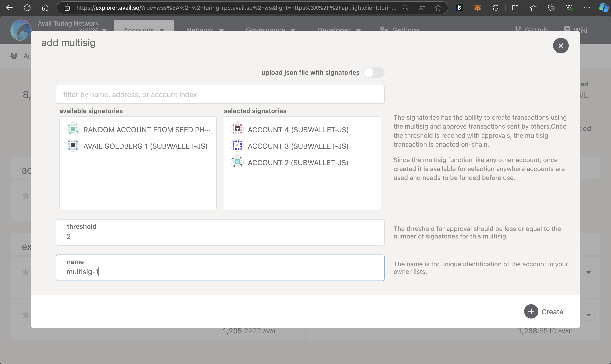Image resolution: width=611 pixels, height=364 pixels.
Task: Close the add multisig dialog
Action: click(561, 46)
